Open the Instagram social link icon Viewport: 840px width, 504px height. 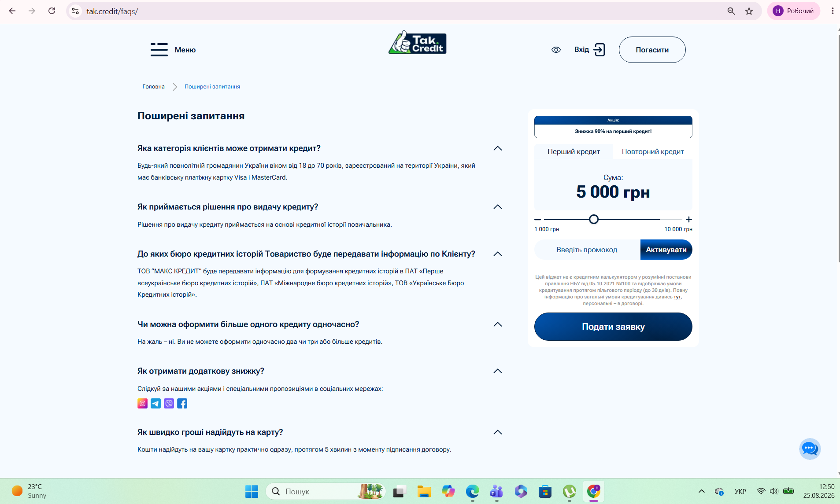[142, 403]
